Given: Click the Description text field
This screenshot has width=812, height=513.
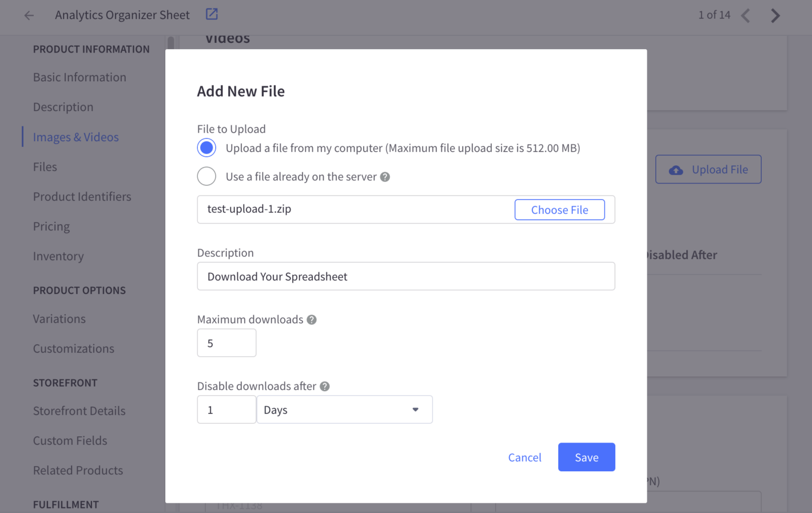Looking at the screenshot, I should click(405, 276).
